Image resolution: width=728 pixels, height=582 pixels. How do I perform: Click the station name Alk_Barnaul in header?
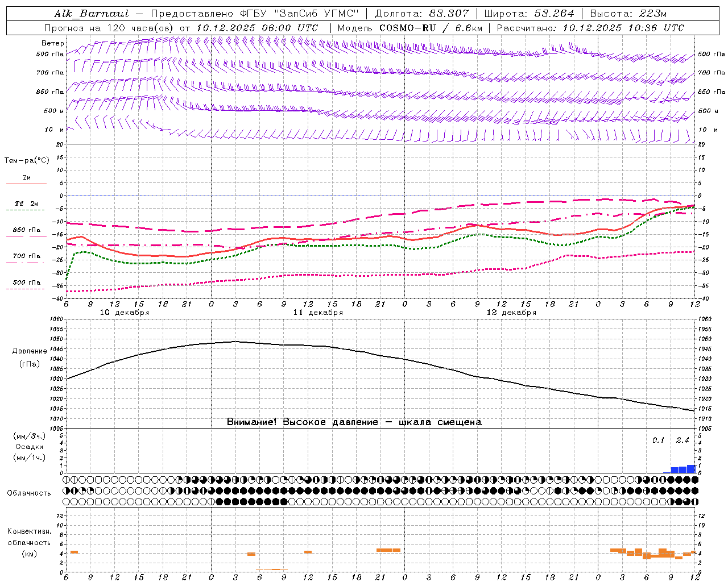point(92,14)
